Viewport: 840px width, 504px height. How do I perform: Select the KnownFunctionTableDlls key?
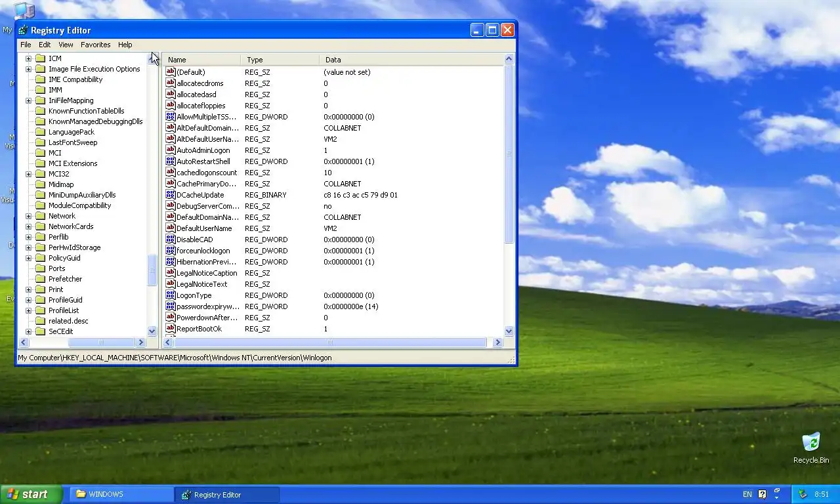point(86,111)
